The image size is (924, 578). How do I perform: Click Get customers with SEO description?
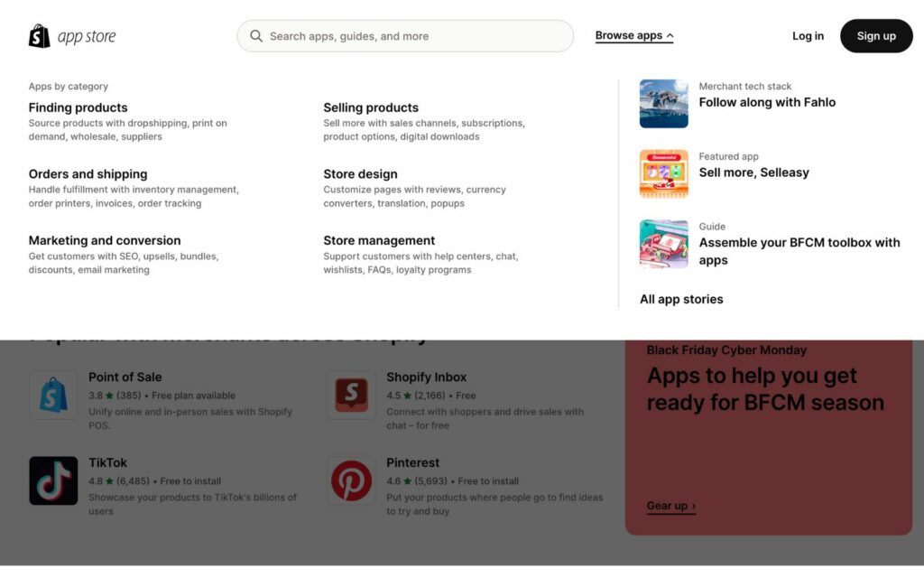click(124, 263)
